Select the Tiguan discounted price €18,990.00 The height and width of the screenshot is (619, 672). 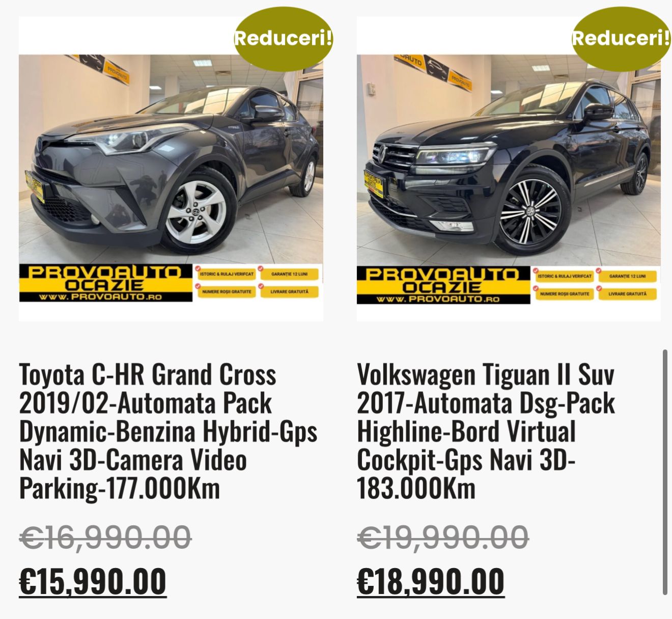[431, 581]
